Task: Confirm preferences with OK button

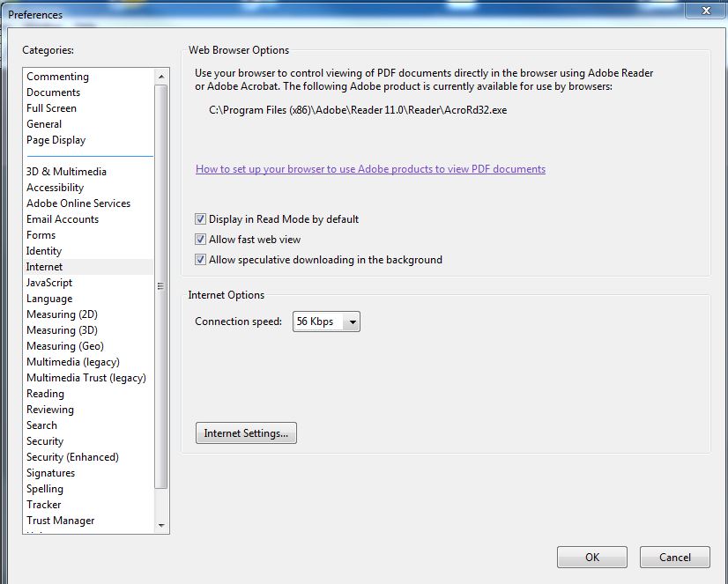Action: pyautogui.click(x=592, y=557)
